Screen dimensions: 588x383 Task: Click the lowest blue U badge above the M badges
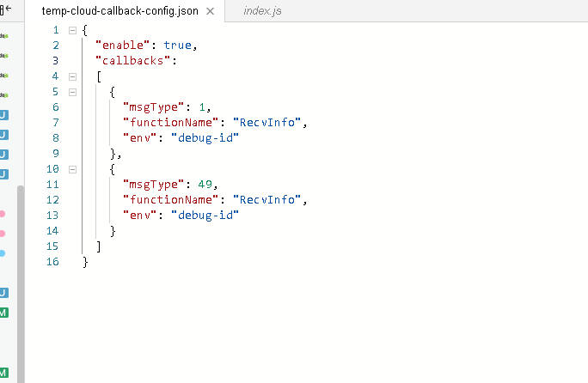pos(3,293)
